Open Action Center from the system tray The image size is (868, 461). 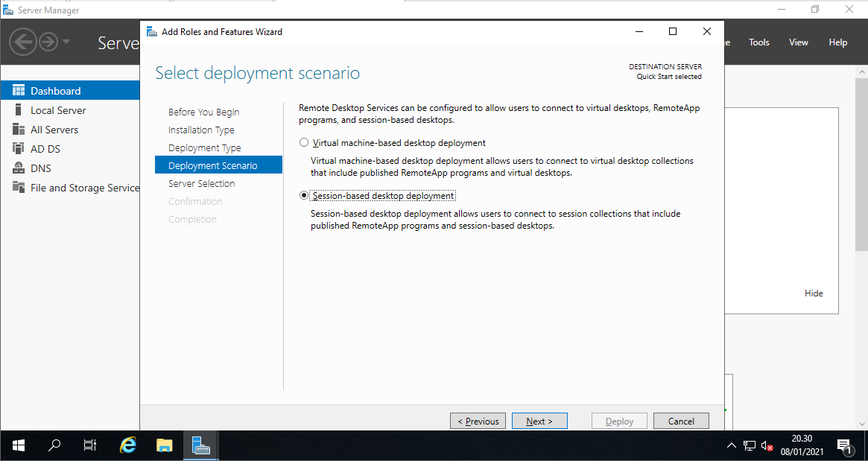coord(846,445)
